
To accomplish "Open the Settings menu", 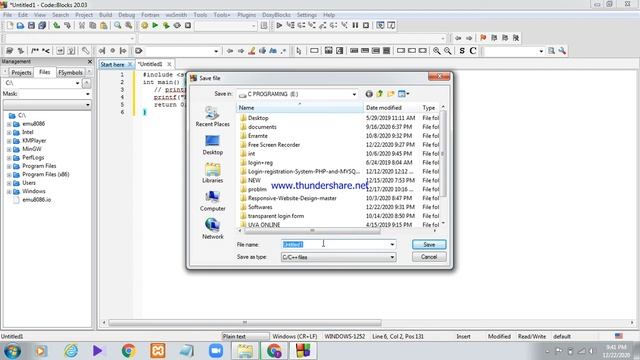I will tap(307, 15).
